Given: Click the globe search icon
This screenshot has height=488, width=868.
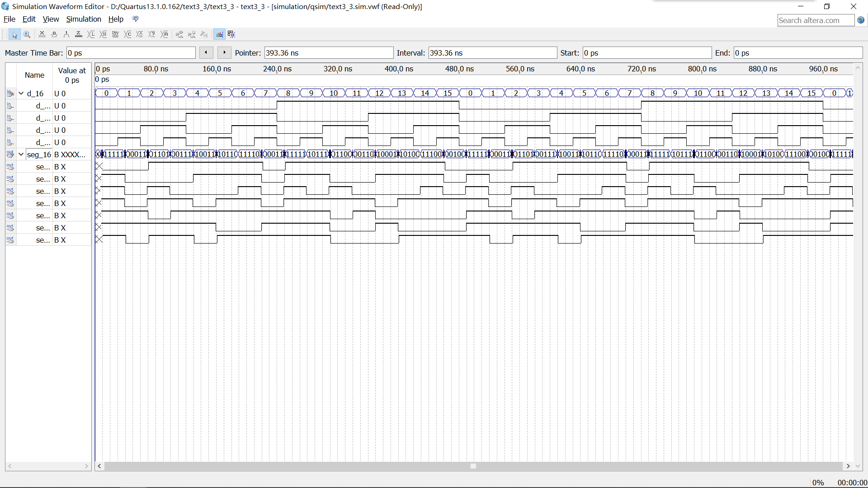Looking at the screenshot, I should click(x=861, y=20).
